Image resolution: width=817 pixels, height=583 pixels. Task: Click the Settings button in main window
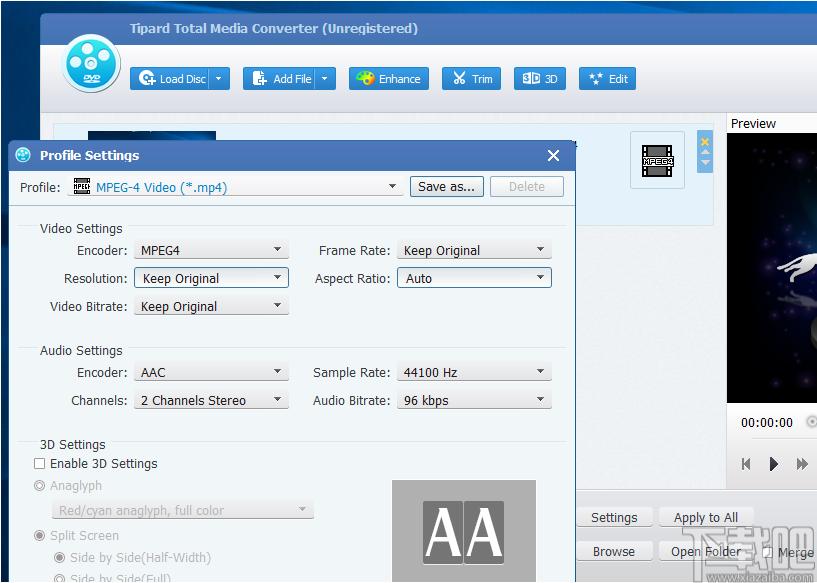[614, 517]
